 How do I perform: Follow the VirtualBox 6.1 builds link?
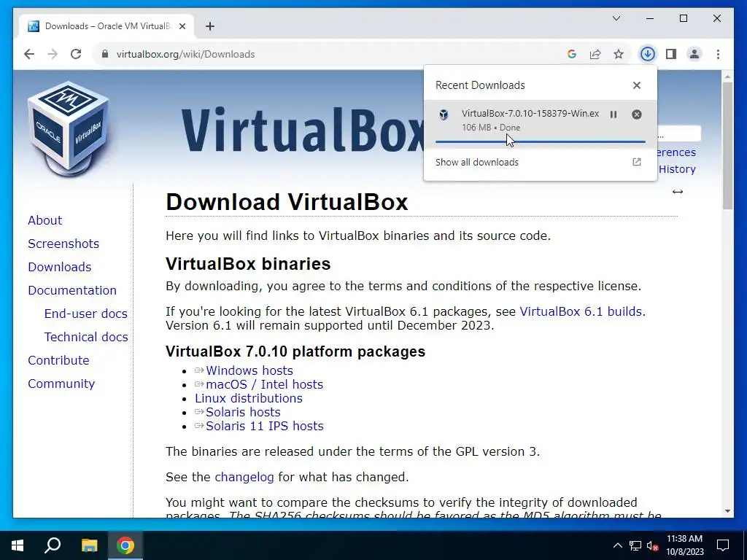click(x=581, y=311)
